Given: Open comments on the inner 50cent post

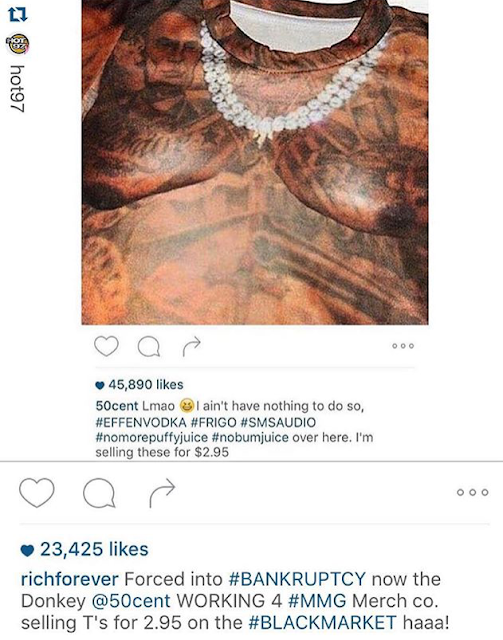Looking at the screenshot, I should click(149, 347).
